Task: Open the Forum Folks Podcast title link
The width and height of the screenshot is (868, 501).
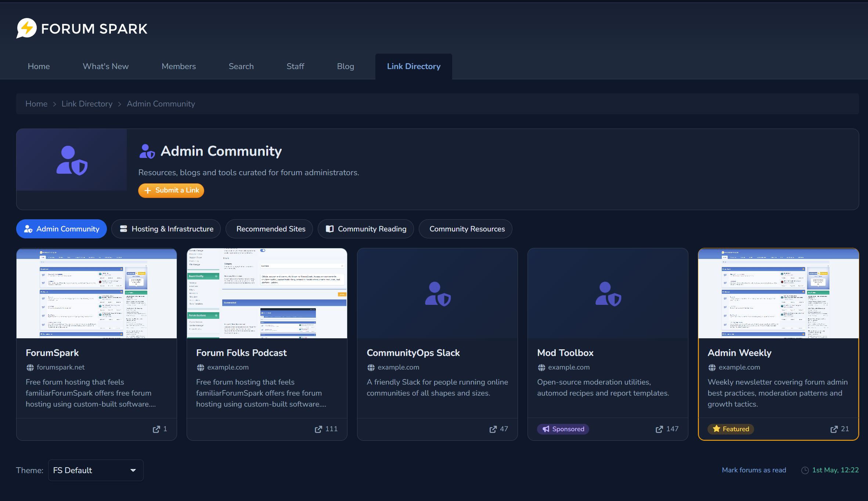Action: 241,353
